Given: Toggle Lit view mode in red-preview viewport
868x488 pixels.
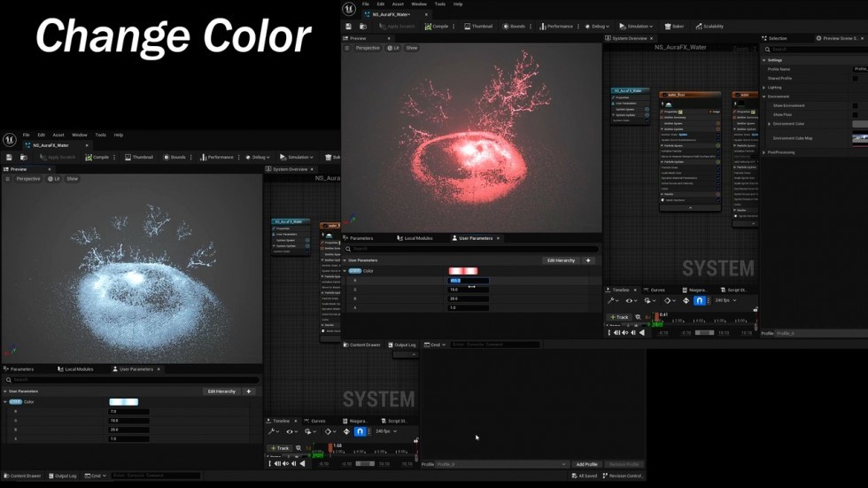Looking at the screenshot, I should pos(393,48).
